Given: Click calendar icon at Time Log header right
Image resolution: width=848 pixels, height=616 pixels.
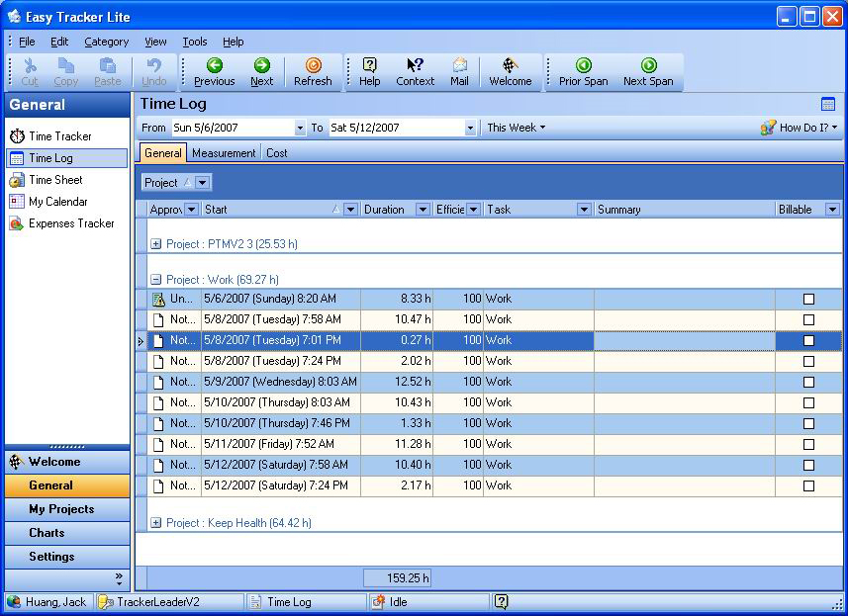Looking at the screenshot, I should click(827, 104).
